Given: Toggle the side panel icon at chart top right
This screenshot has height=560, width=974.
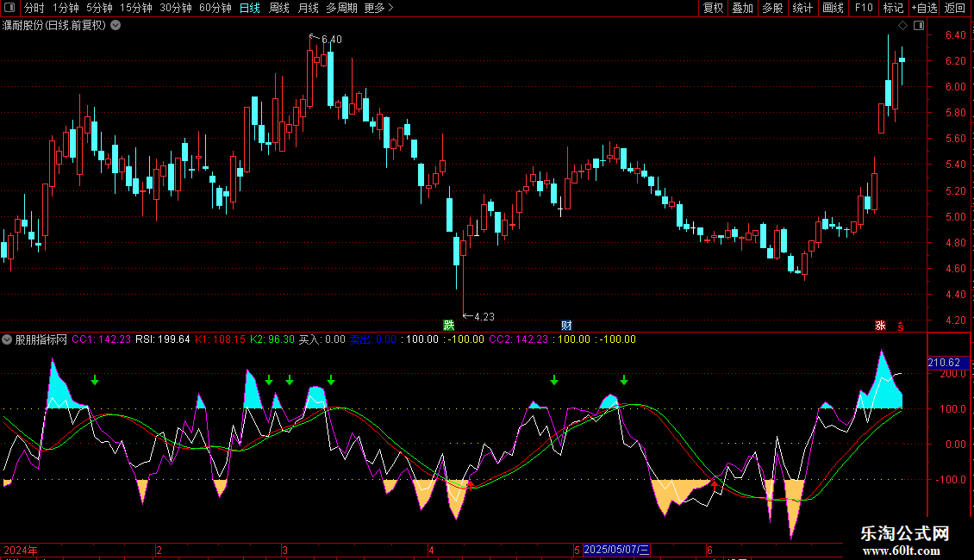Looking at the screenshot, I should (x=919, y=26).
